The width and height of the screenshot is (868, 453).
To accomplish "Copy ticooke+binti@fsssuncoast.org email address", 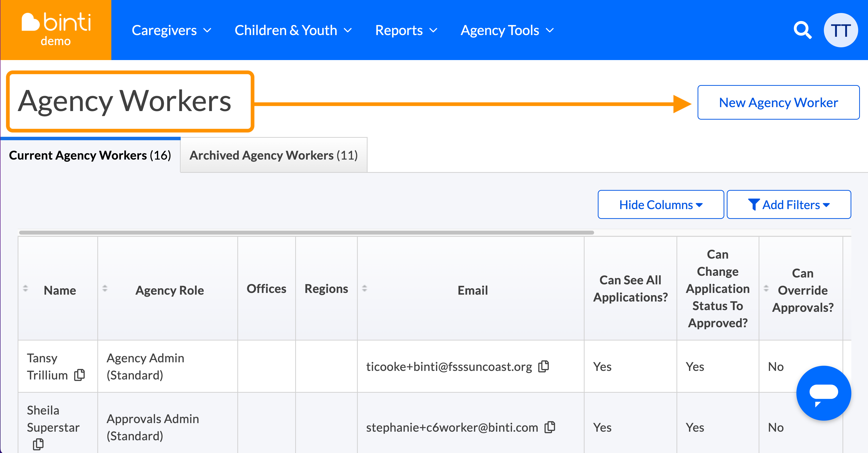I will click(544, 366).
